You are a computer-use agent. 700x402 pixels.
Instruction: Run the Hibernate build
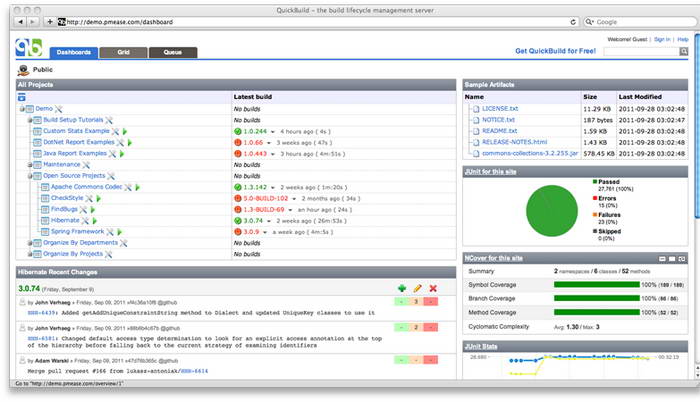point(95,221)
